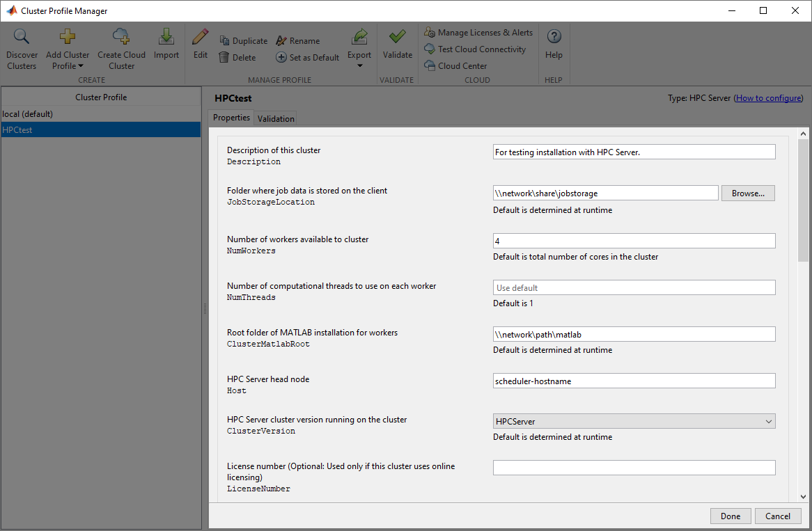Duplicate the current cluster profile
Screen dimensions: 812x531
click(x=243, y=40)
